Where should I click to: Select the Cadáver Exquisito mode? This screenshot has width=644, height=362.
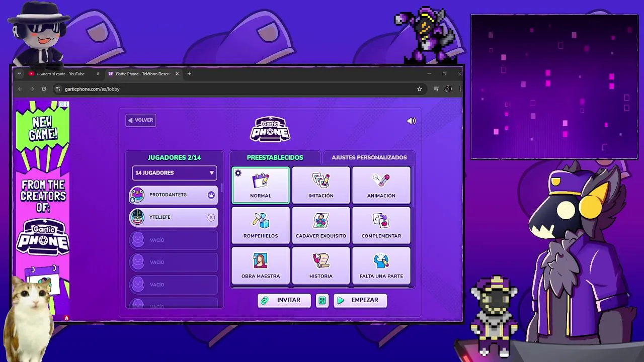click(x=321, y=225)
